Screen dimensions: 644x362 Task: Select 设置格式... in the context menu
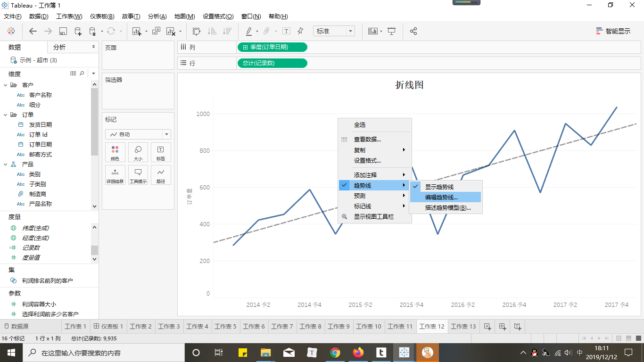tap(375, 161)
